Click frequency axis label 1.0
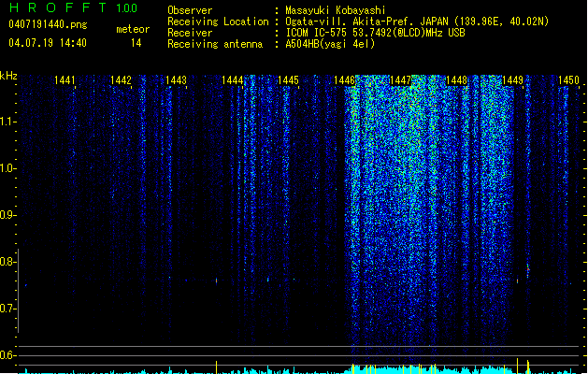Image resolution: width=588 pixels, height=374 pixels. [8, 168]
